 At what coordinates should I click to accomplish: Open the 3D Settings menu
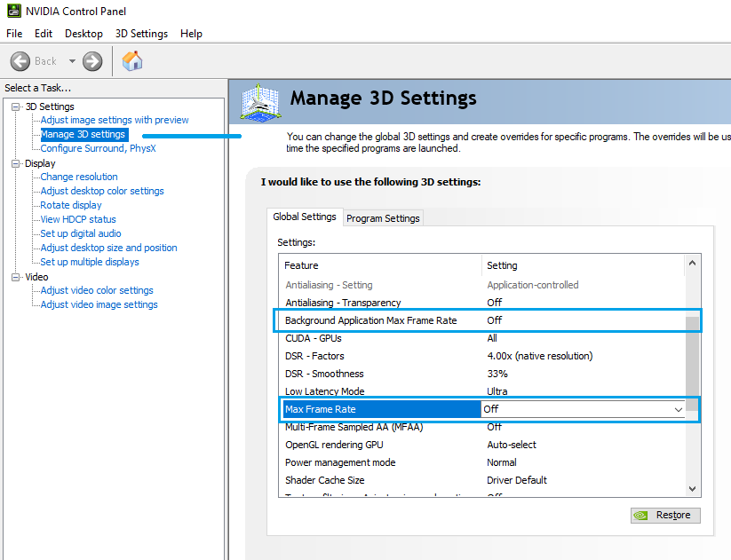point(141,34)
